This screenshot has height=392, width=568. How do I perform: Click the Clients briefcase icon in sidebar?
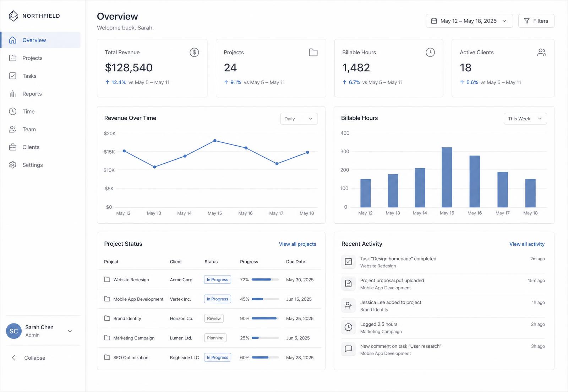tap(13, 147)
